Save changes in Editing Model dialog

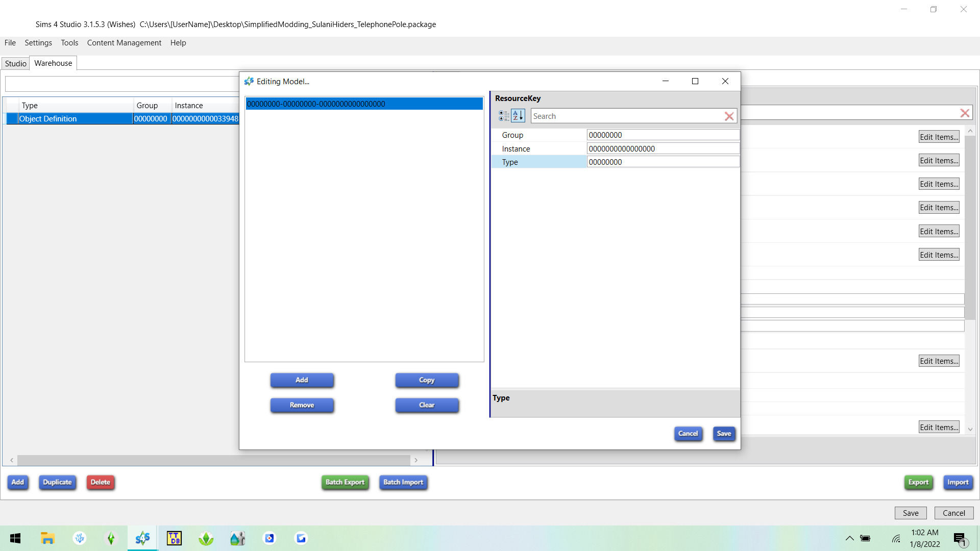point(724,434)
